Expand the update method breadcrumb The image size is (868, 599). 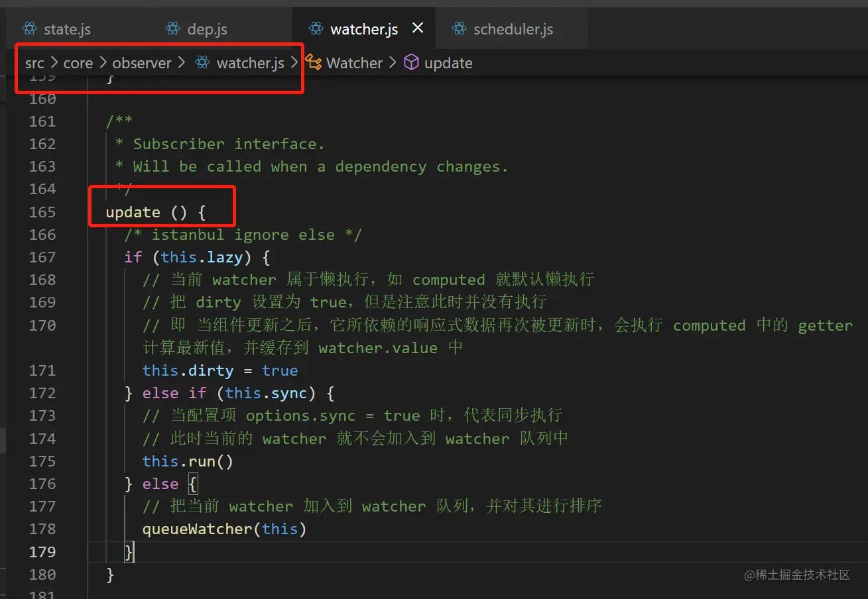click(448, 63)
